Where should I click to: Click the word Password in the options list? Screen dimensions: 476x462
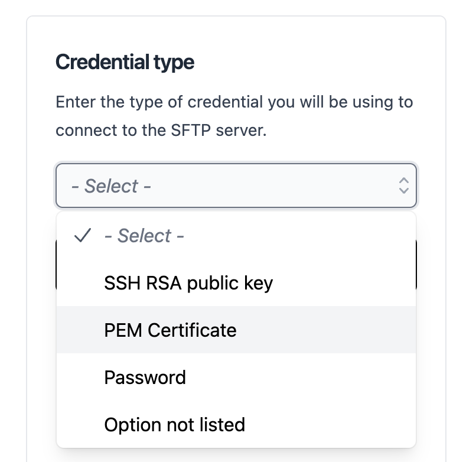click(x=145, y=377)
